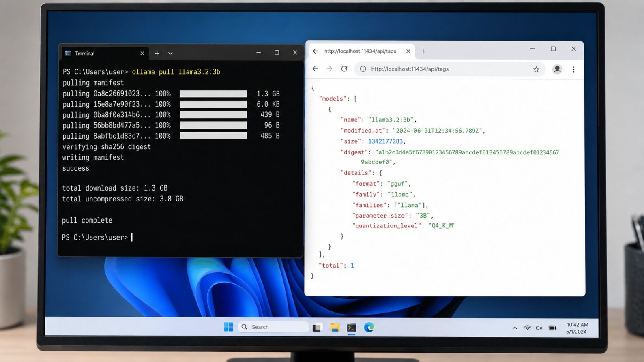Switch to Terminal via taskbar icon
This screenshot has width=644, height=362.
pyautogui.click(x=352, y=328)
